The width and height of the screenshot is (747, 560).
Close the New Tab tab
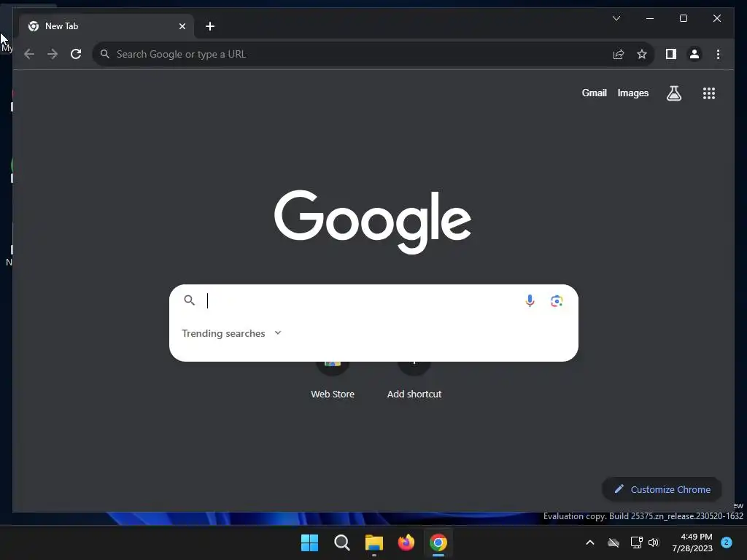click(182, 26)
